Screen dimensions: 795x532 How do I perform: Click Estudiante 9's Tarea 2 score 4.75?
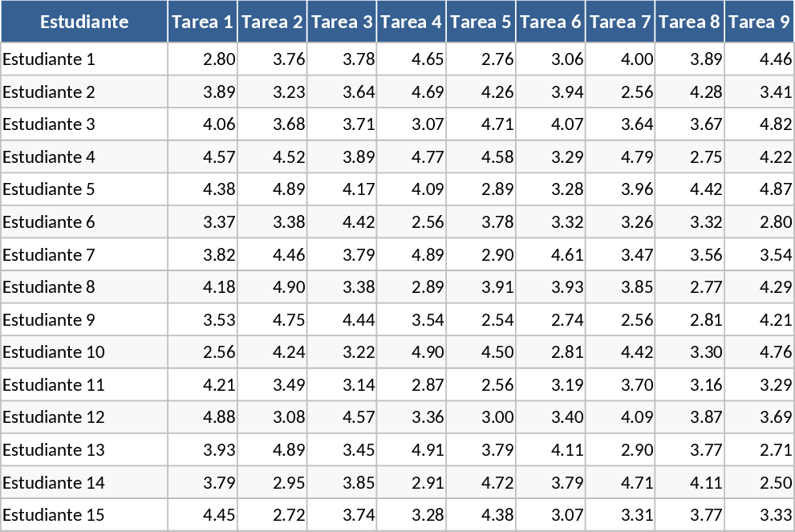pyautogui.click(x=288, y=319)
